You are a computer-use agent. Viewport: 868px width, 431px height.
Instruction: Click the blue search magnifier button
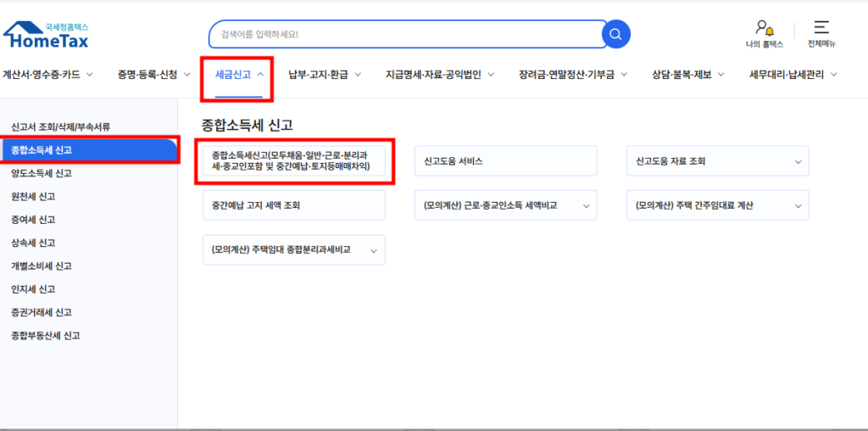[616, 34]
